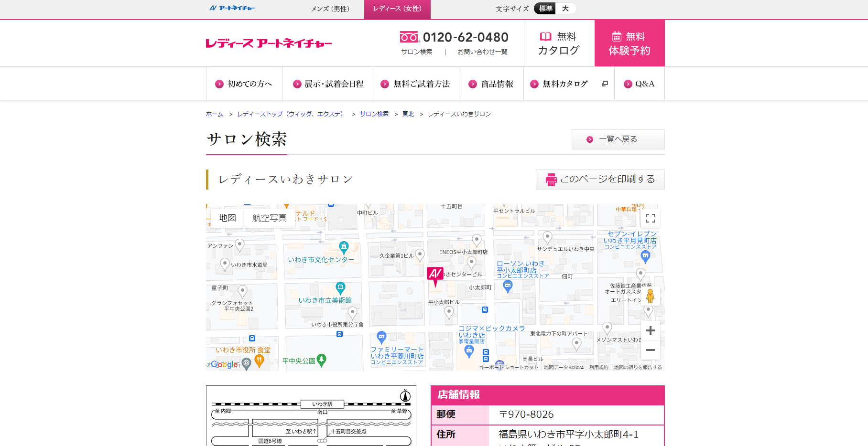Click the Street View pegman icon
This screenshot has height=446, width=868.
click(650, 296)
